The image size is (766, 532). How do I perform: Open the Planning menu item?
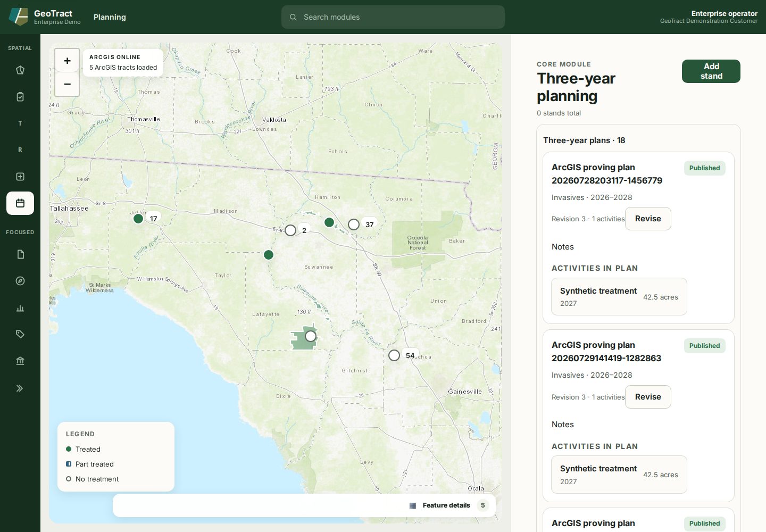[110, 17]
